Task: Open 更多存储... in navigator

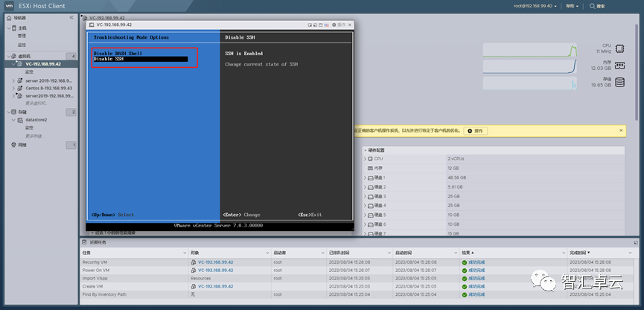Action: (35, 136)
